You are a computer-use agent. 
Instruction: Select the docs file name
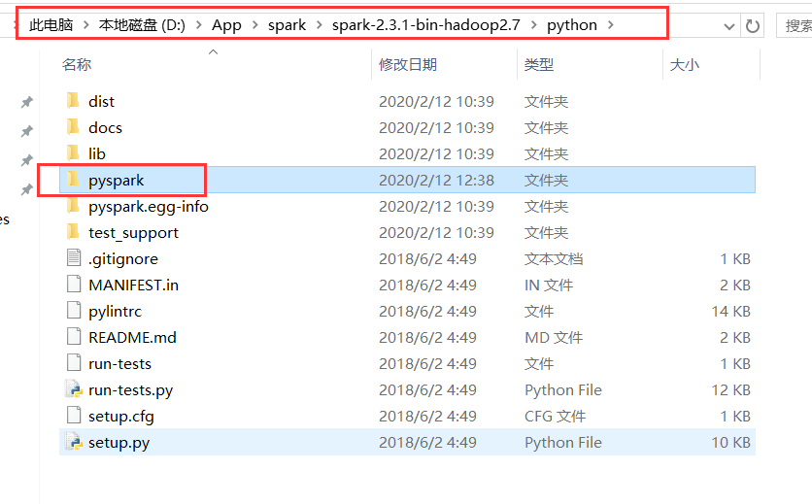[105, 128]
